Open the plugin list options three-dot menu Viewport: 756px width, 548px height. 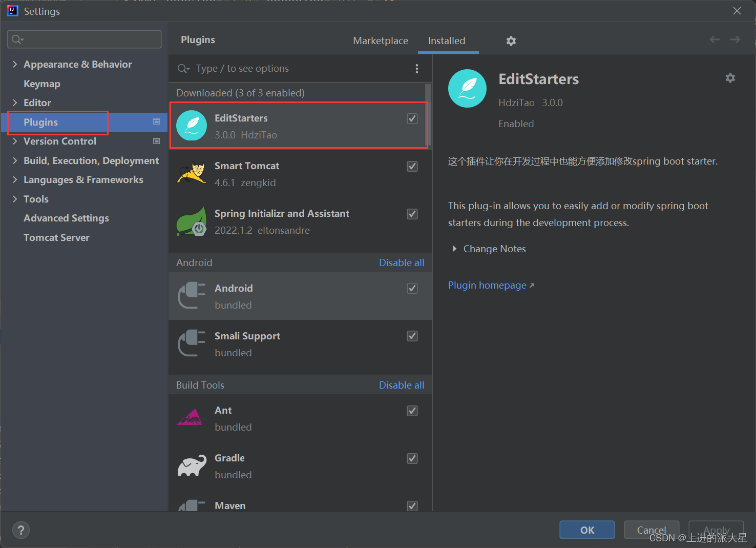(417, 69)
